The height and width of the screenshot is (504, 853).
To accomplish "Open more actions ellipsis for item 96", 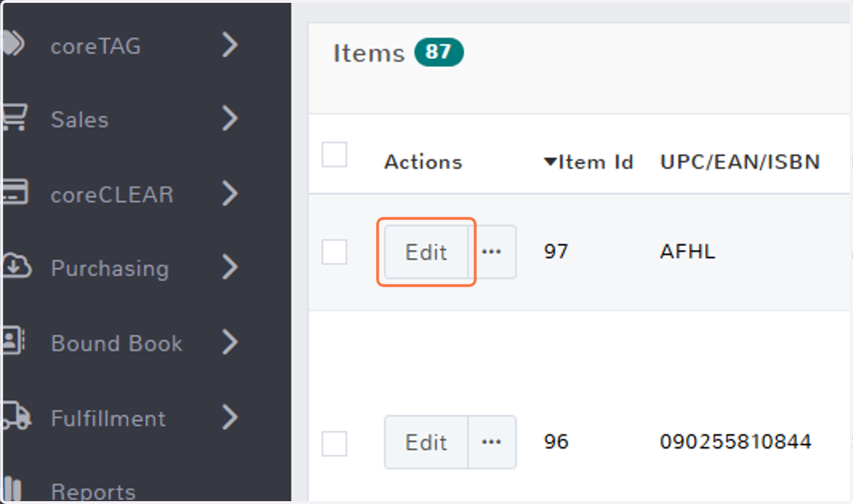I will [492, 442].
